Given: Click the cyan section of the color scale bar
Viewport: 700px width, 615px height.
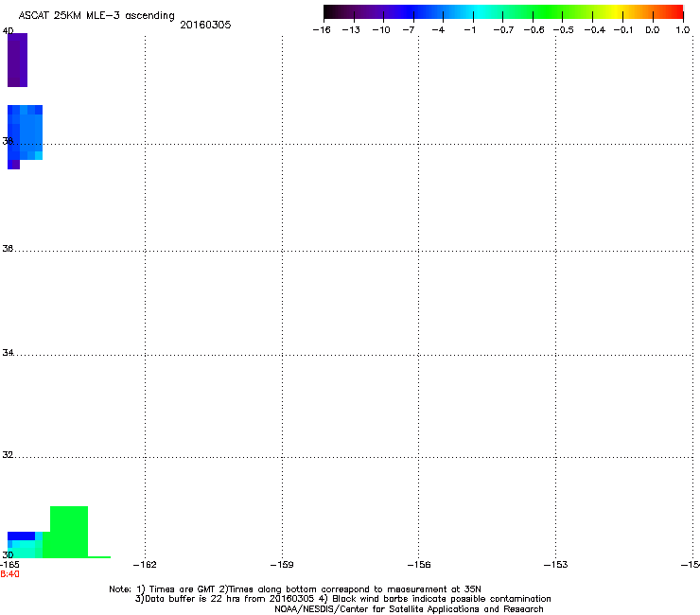Looking at the screenshot, I should click(477, 11).
